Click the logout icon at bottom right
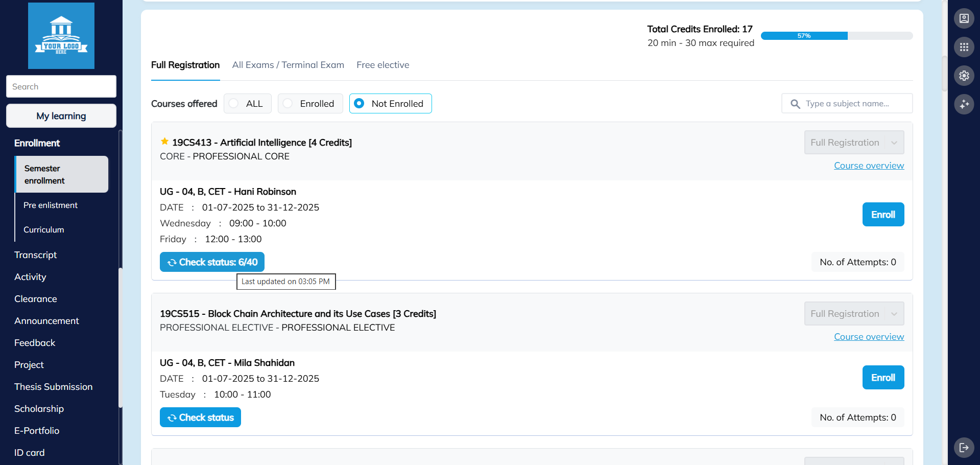 tap(964, 448)
